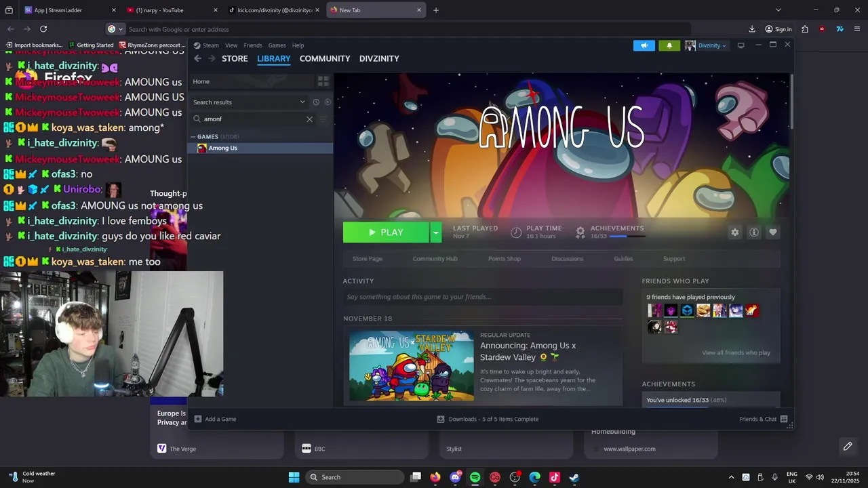Viewport: 868px width, 488px height.
Task: Open Announcing: Among Us x Stardew Valley headline
Action: (528, 351)
